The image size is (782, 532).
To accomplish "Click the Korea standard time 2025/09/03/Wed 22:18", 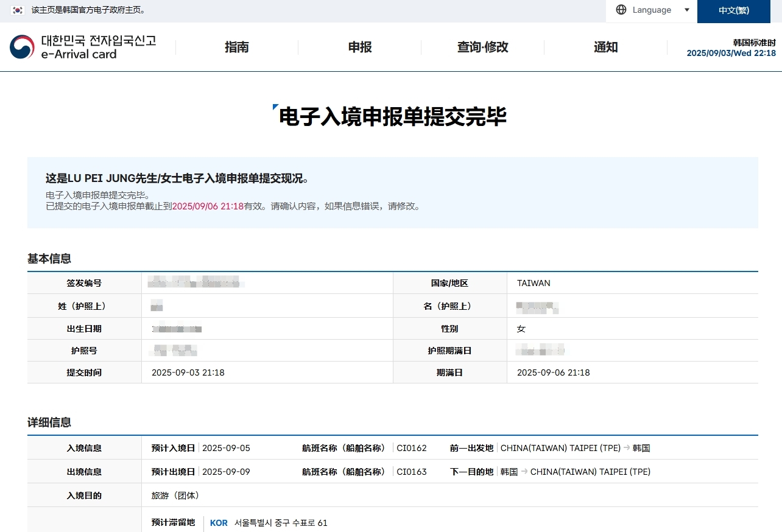I will pyautogui.click(x=731, y=54).
